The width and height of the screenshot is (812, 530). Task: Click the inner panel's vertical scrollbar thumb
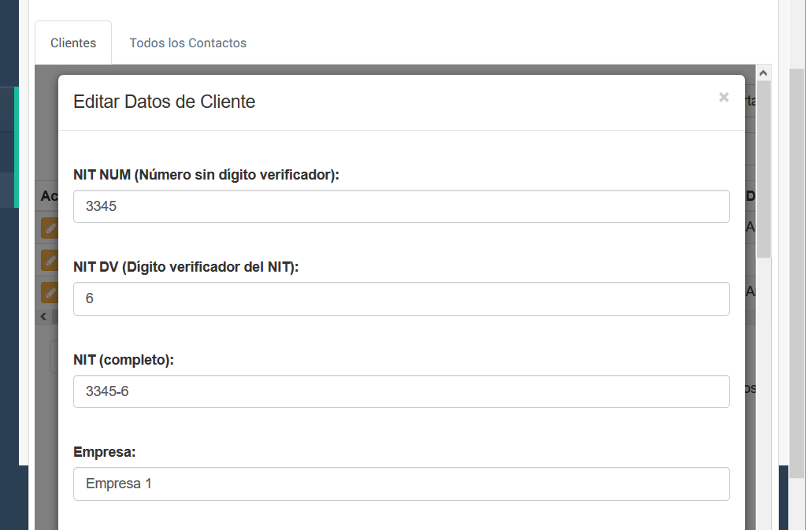[x=762, y=169]
